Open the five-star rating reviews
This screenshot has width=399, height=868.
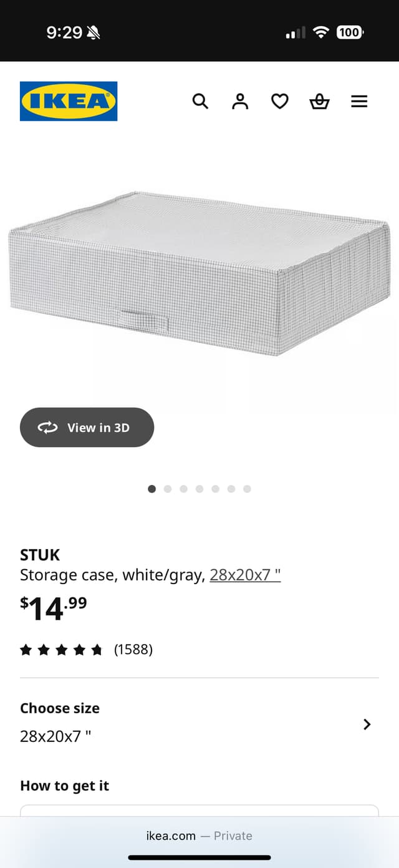pyautogui.click(x=61, y=650)
